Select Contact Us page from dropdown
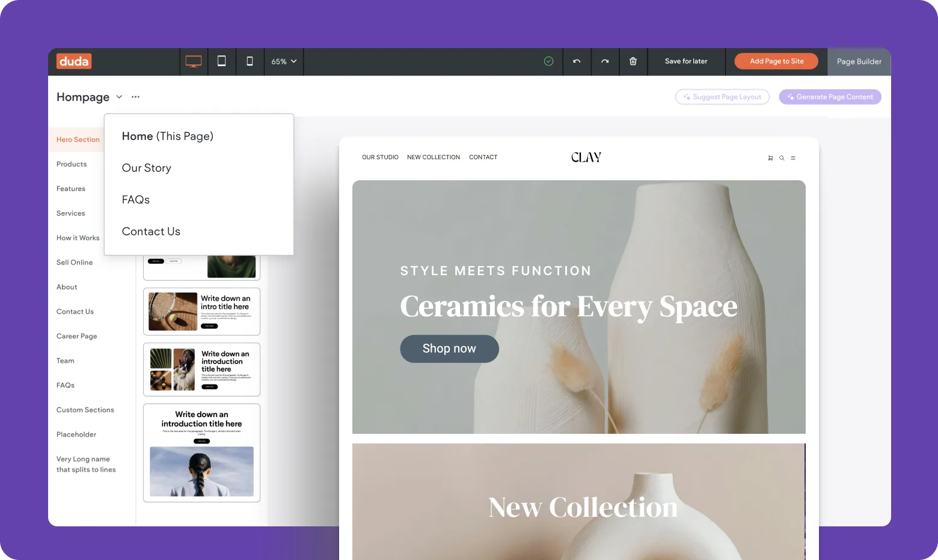938x560 pixels. pyautogui.click(x=151, y=232)
